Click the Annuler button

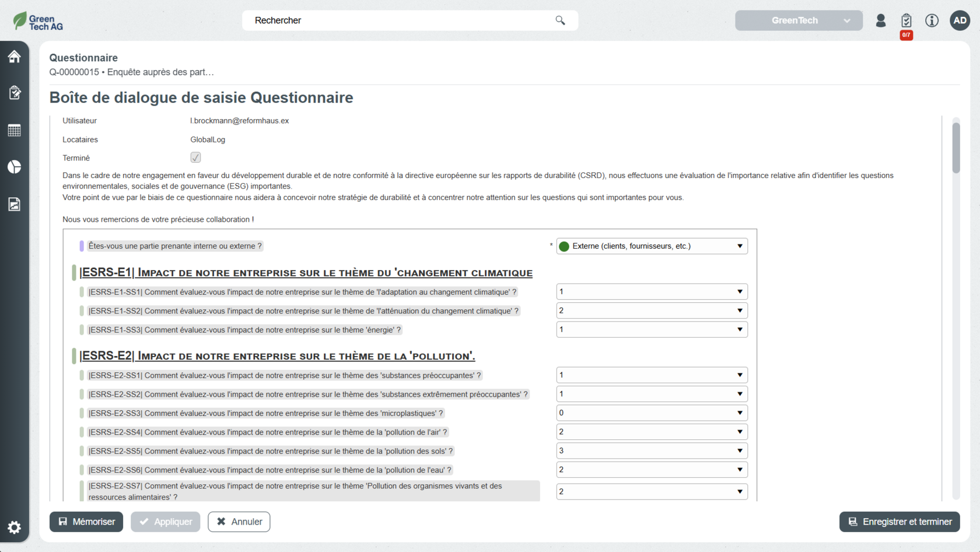[239, 522]
